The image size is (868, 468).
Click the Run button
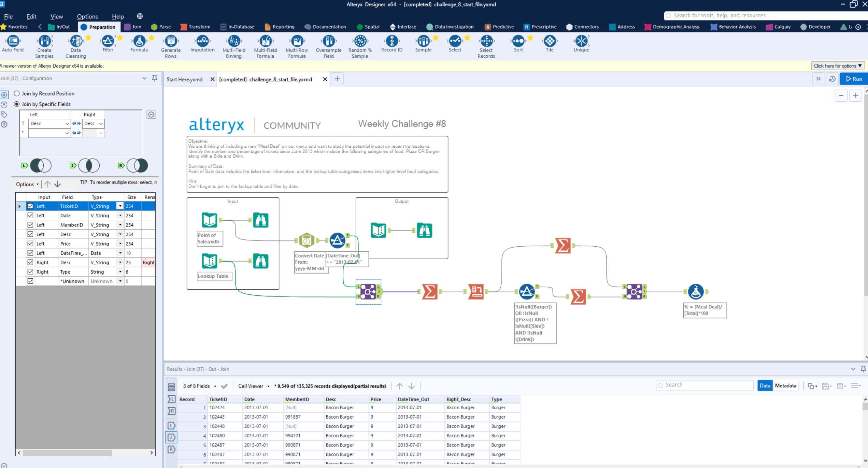854,78
